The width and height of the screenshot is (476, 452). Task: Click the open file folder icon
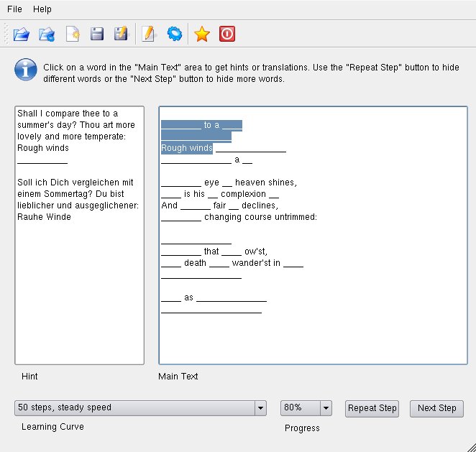[x=22, y=34]
